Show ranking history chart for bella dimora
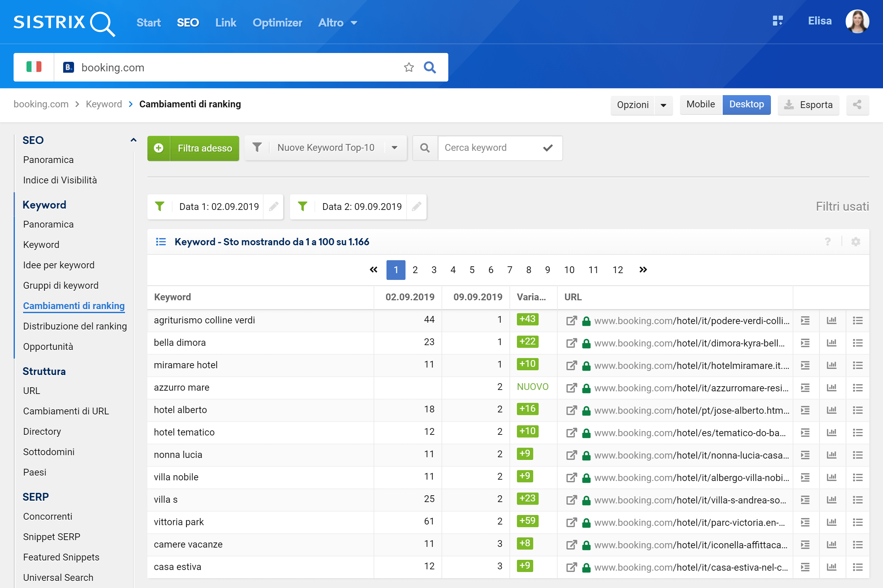This screenshot has width=883, height=588. point(832,343)
